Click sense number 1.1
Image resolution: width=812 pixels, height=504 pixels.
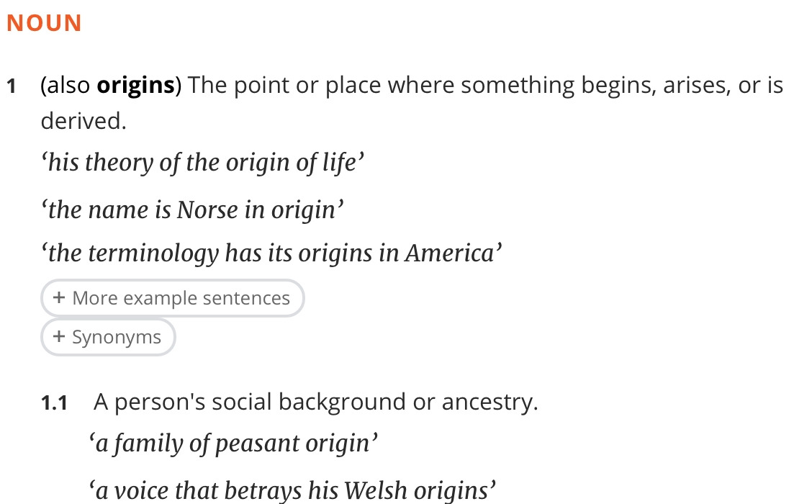click(x=55, y=402)
